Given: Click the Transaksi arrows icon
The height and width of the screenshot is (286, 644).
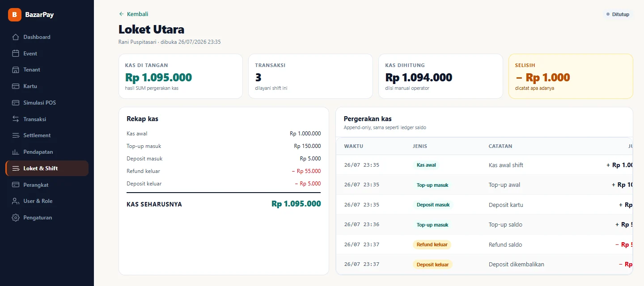Looking at the screenshot, I should tap(16, 119).
